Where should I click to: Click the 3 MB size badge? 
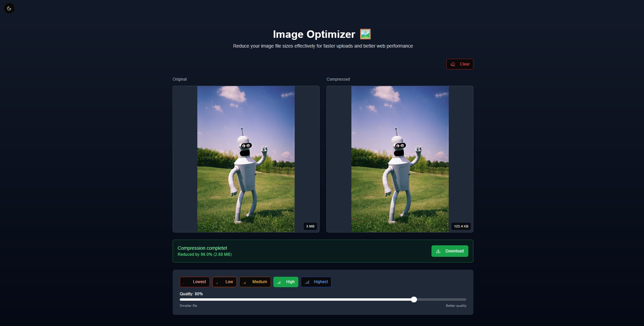[310, 226]
